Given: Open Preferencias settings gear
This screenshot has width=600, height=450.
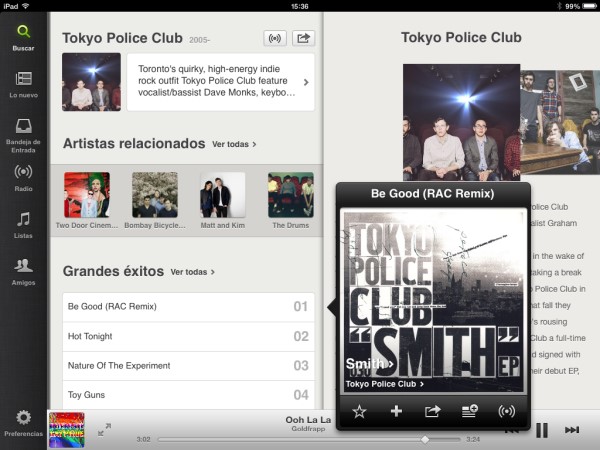Looking at the screenshot, I should tap(23, 423).
